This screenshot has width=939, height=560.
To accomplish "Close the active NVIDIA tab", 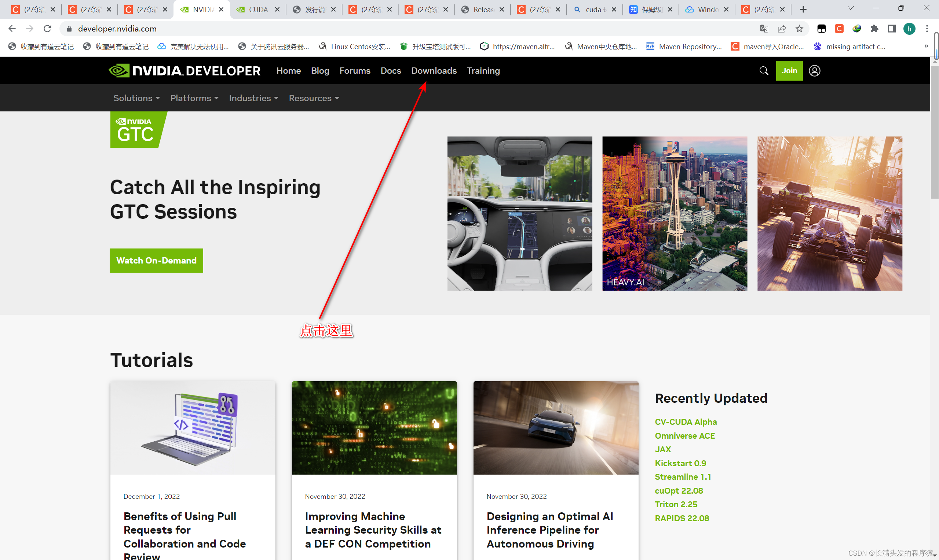I will (x=221, y=10).
